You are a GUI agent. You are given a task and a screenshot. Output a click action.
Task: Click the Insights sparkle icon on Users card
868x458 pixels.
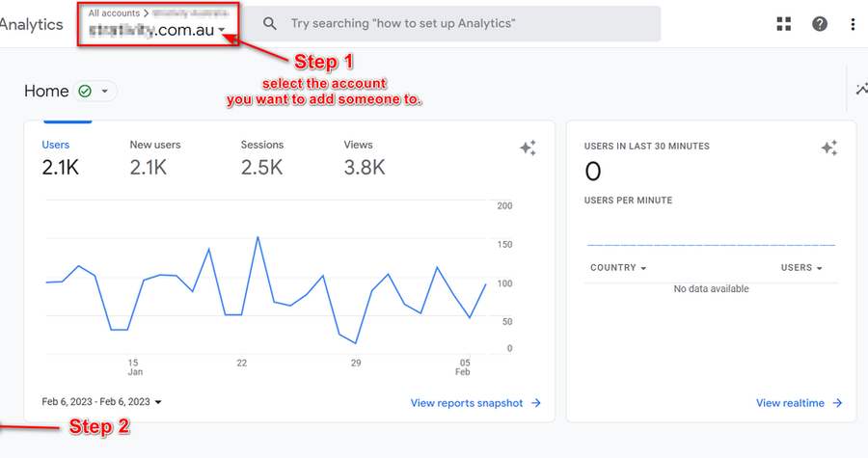(528, 148)
